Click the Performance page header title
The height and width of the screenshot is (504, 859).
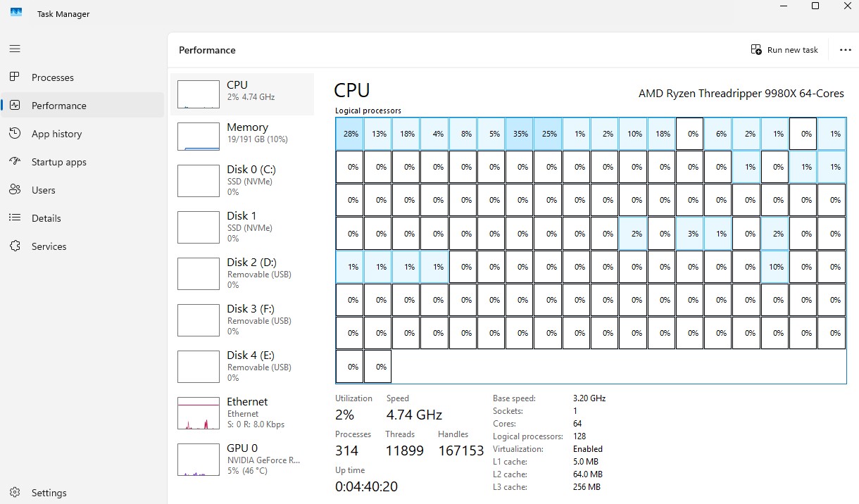pos(207,50)
